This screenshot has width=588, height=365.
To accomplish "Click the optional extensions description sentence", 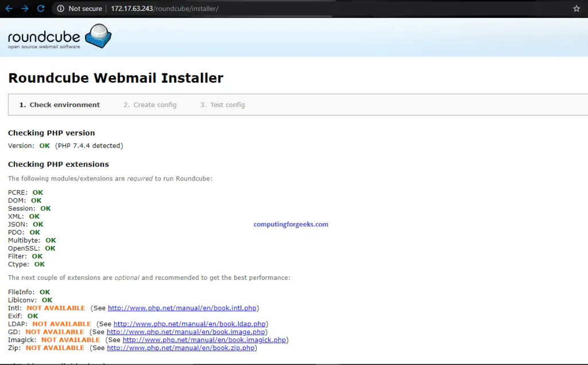I will [x=149, y=278].
